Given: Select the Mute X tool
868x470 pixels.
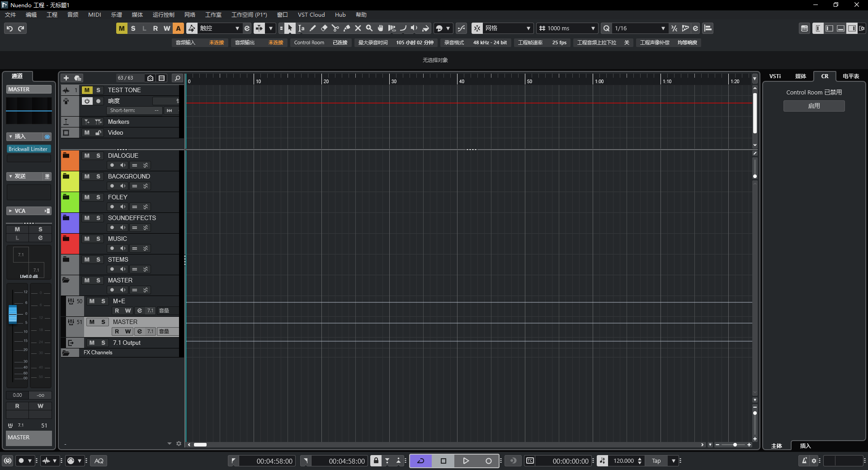Looking at the screenshot, I should [358, 28].
